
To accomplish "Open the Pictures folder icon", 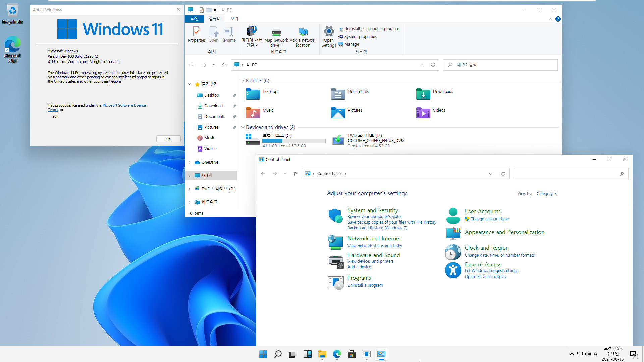I will (x=338, y=113).
